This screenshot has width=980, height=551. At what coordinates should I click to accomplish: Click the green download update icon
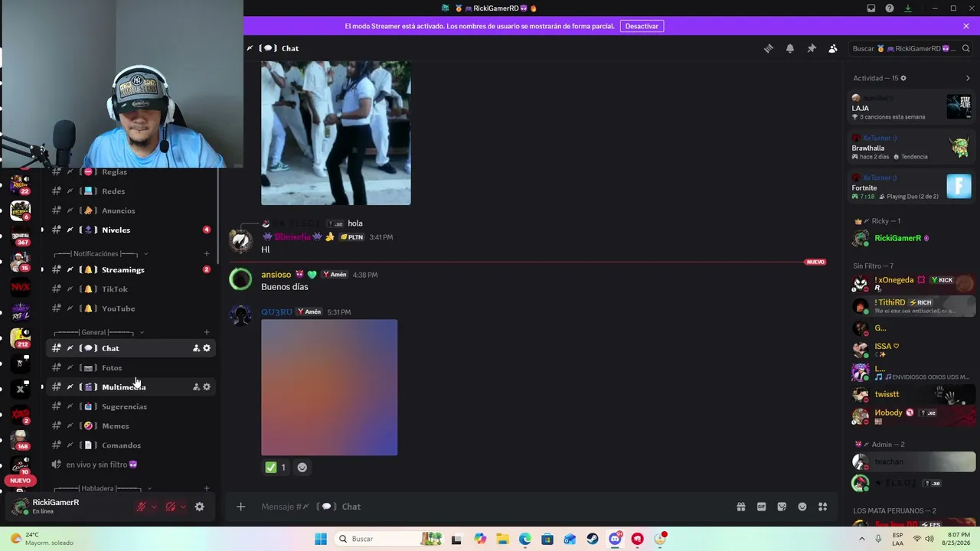click(x=908, y=8)
